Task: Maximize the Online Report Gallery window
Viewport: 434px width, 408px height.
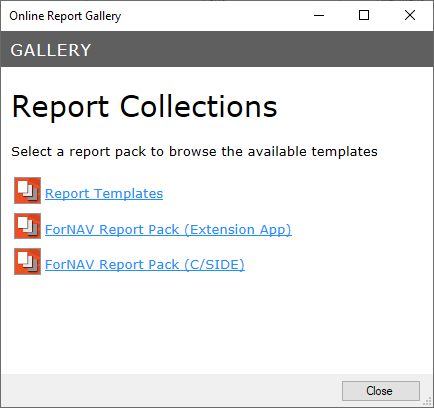Action: (364, 15)
